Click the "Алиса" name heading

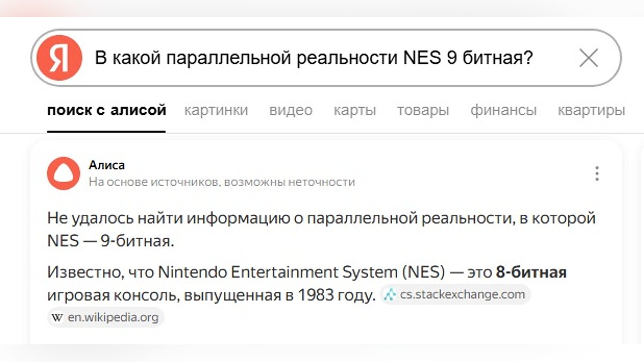point(106,165)
